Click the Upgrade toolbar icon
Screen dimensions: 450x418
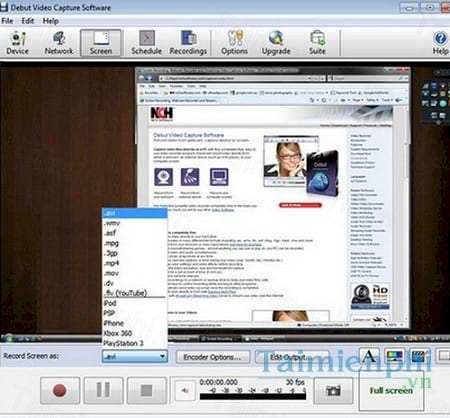tap(276, 43)
